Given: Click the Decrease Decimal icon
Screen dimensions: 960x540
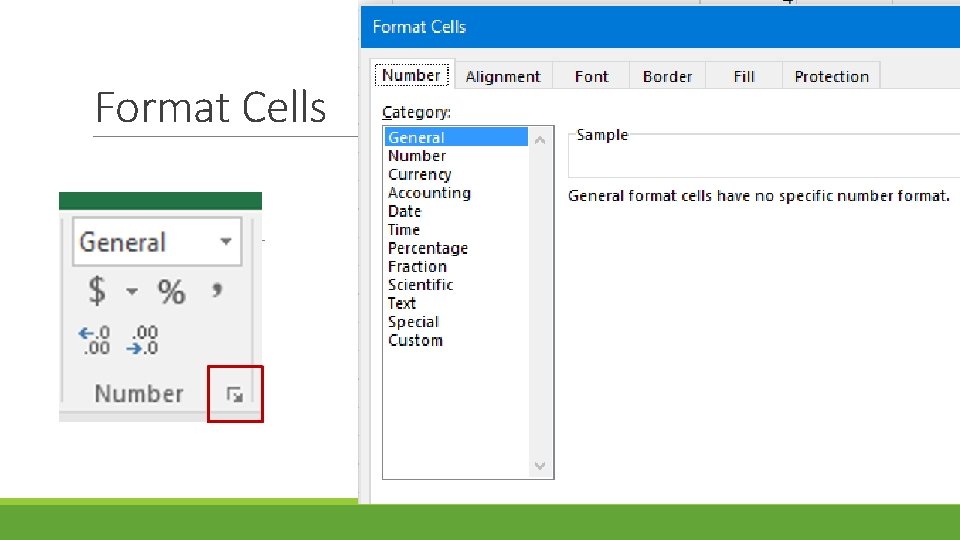Looking at the screenshot, I should 143,340.
